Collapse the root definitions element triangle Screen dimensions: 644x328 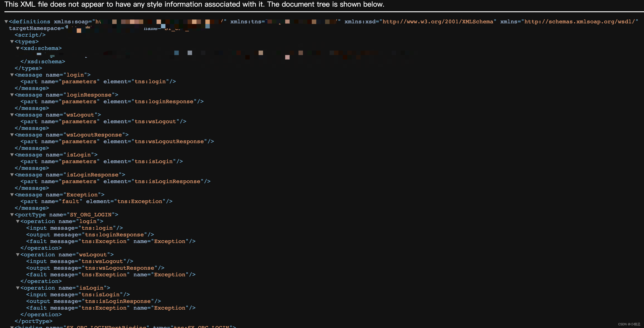pos(6,22)
